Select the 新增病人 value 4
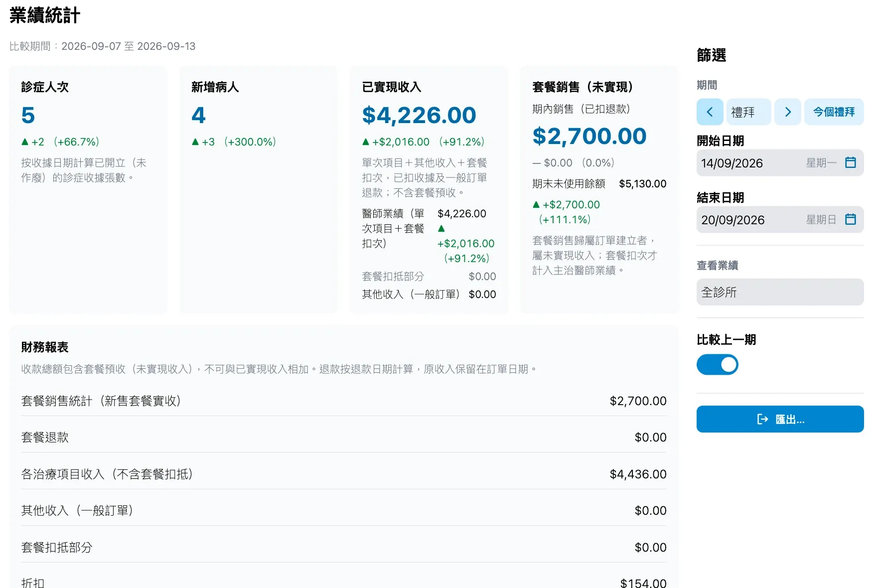This screenshot has width=877, height=588. coord(198,116)
